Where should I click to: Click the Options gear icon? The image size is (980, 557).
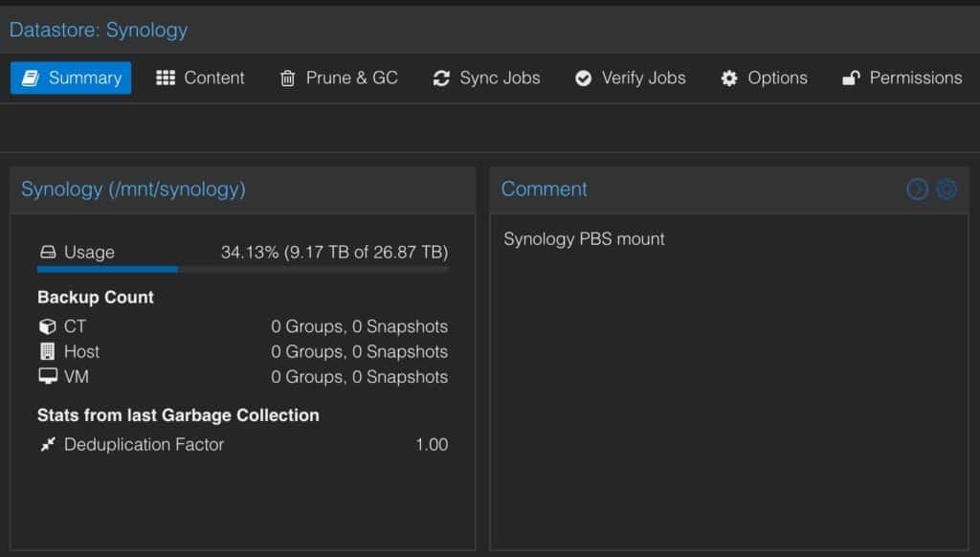(729, 78)
